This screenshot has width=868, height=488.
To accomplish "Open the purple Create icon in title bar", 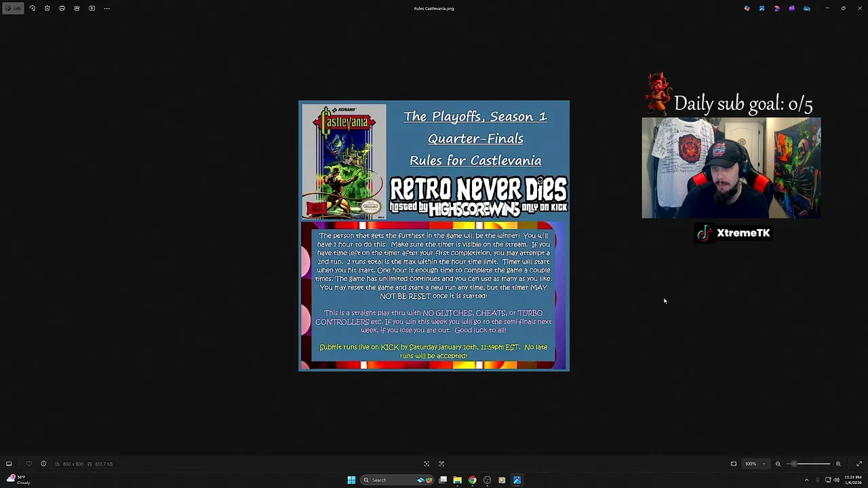I will click(x=791, y=8).
